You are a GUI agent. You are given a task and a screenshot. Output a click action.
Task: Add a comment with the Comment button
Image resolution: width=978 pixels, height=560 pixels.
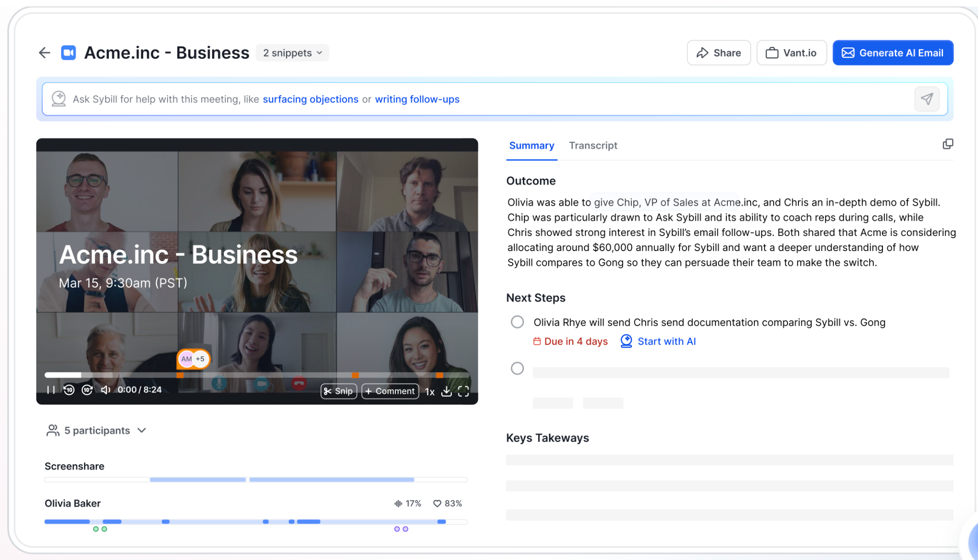(390, 391)
